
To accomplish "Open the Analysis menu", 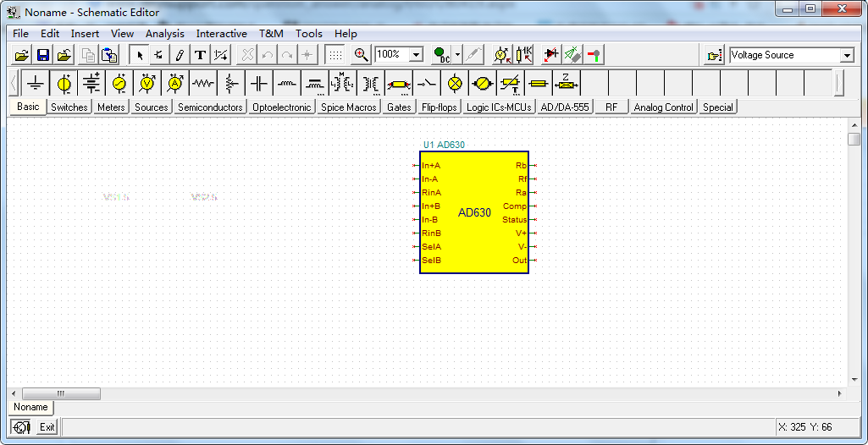I will click(x=165, y=34).
